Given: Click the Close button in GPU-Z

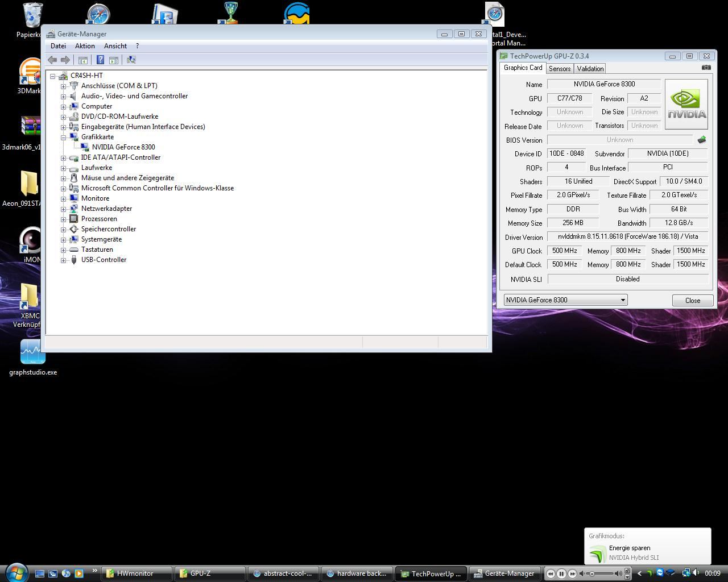Looking at the screenshot, I should pos(692,301).
